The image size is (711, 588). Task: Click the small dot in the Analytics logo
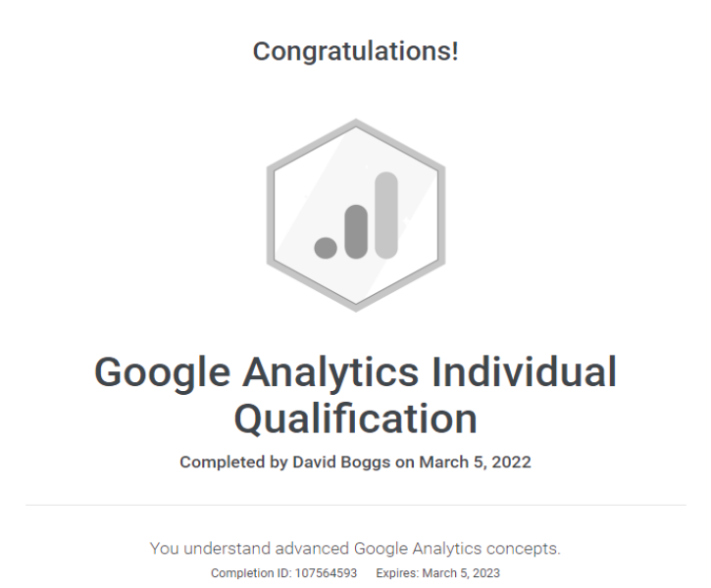(326, 248)
